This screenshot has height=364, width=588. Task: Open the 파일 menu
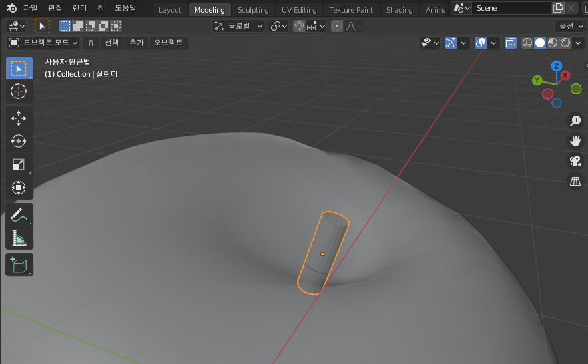tap(31, 8)
